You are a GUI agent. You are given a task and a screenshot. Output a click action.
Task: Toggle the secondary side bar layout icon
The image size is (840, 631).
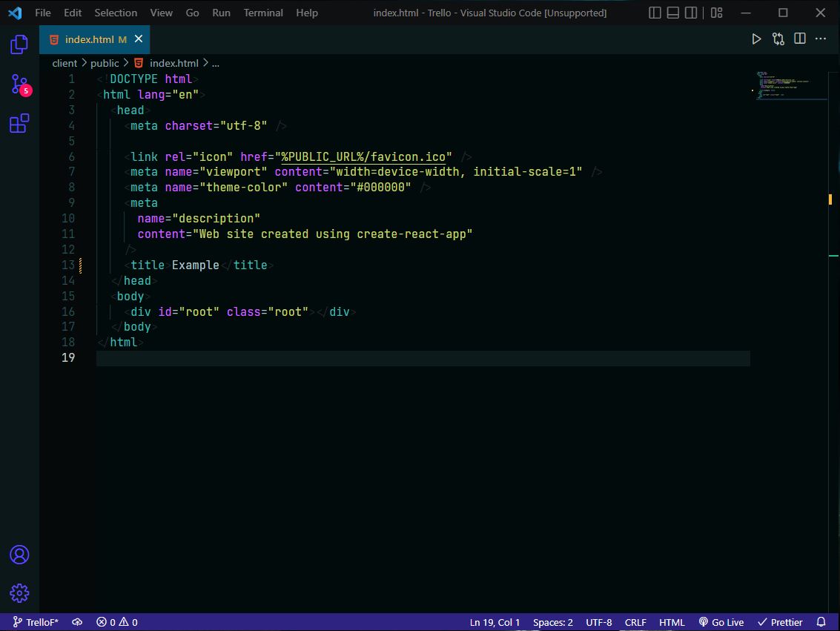[x=691, y=13]
